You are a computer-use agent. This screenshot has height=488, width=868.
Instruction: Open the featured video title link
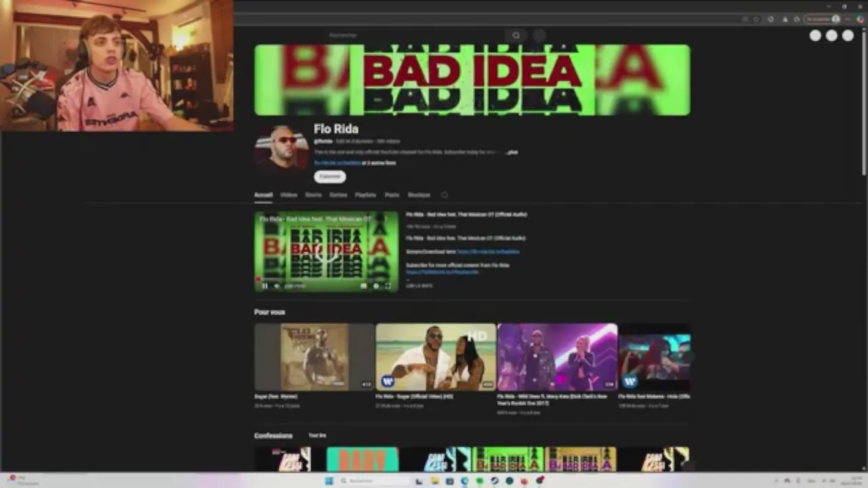pos(467,215)
